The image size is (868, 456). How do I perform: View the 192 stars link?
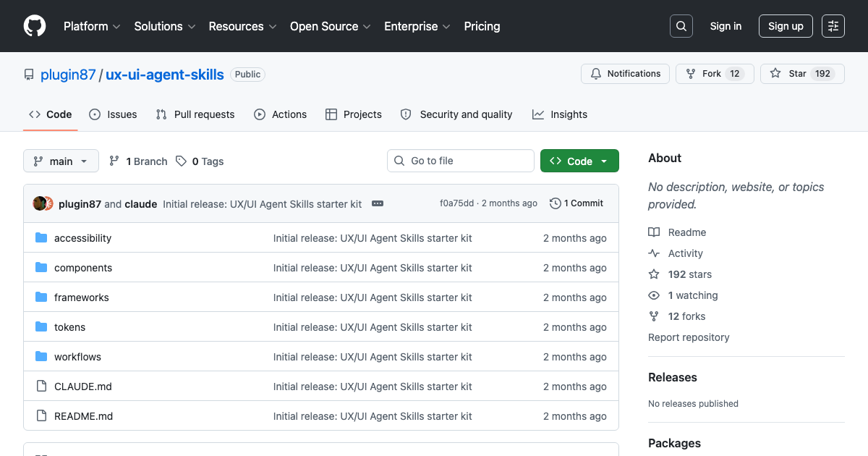point(680,274)
